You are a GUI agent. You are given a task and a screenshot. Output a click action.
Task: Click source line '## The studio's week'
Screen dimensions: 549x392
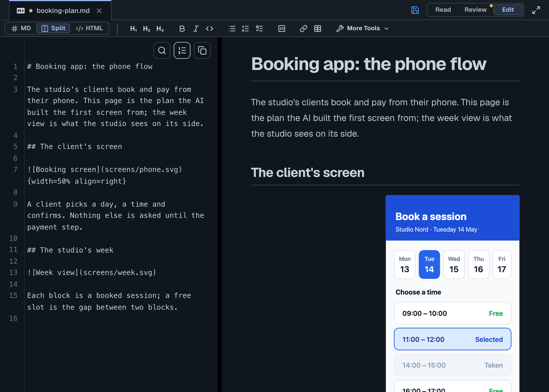coord(70,250)
